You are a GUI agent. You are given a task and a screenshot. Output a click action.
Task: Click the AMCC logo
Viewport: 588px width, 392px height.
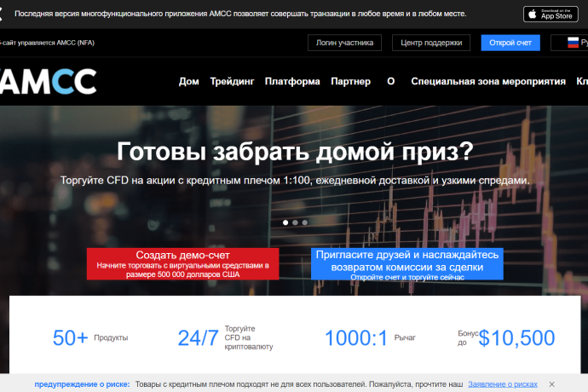pos(48,81)
